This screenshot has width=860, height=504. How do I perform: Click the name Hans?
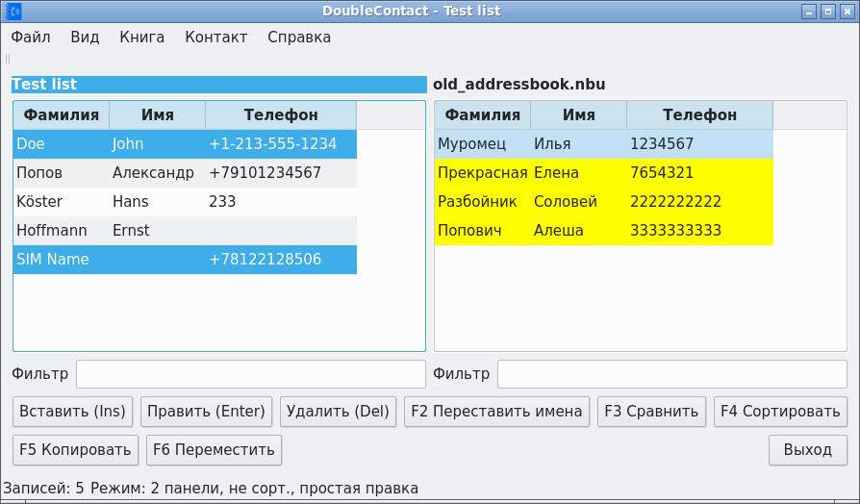(131, 202)
